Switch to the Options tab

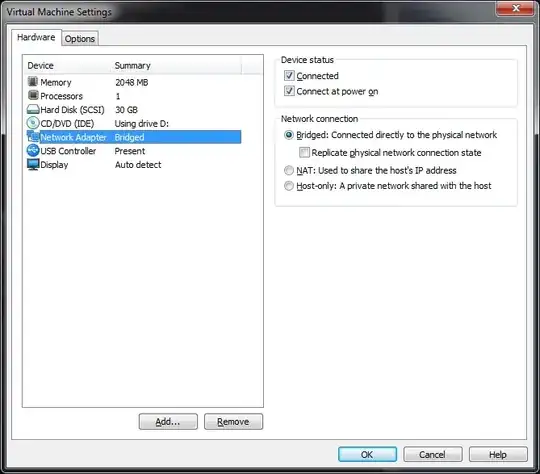80,39
